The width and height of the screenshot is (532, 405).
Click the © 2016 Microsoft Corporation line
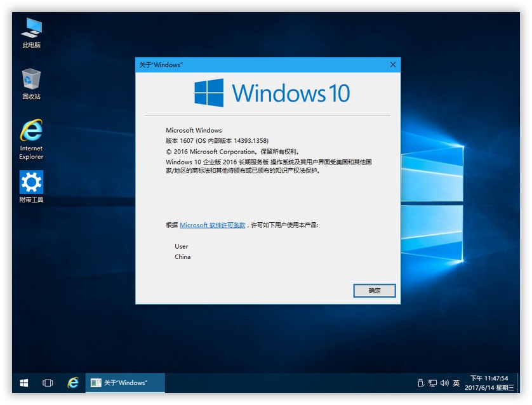click(232, 152)
